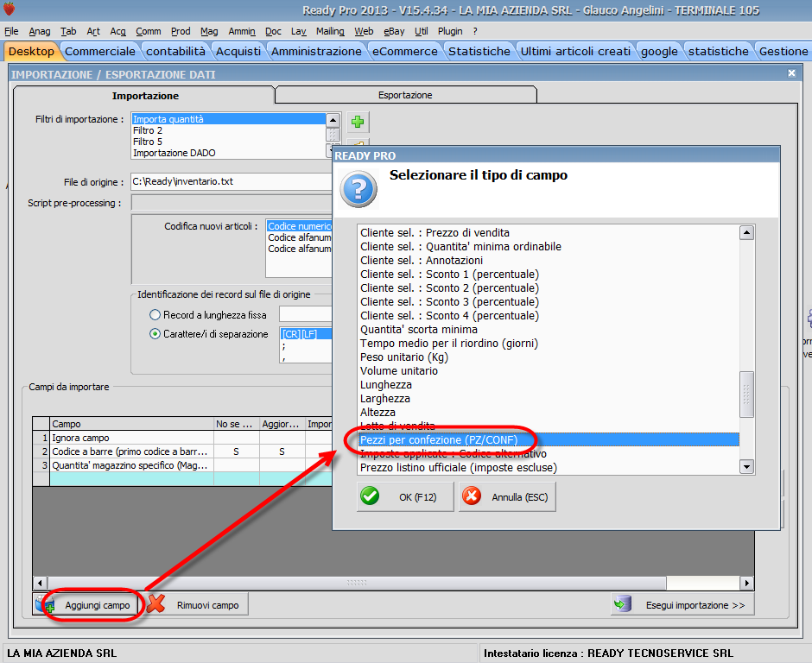Switch to the google tab
Viewport: 812px width, 663px height.
click(x=659, y=51)
